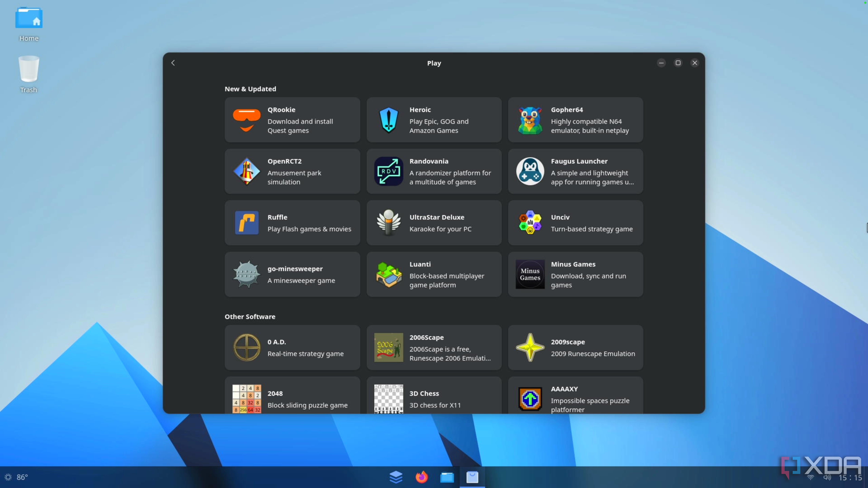Click the Luanti title text

420,264
